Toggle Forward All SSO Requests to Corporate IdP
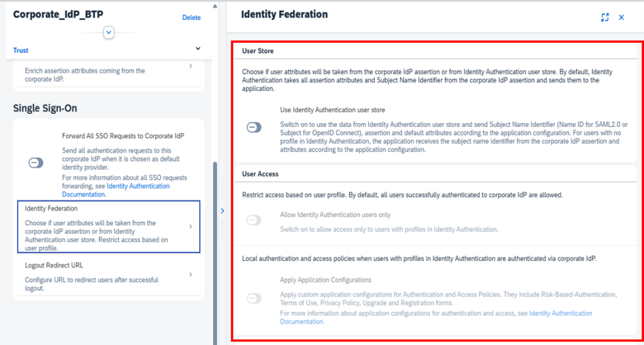Image resolution: width=644 pixels, height=345 pixels. pos(36,163)
